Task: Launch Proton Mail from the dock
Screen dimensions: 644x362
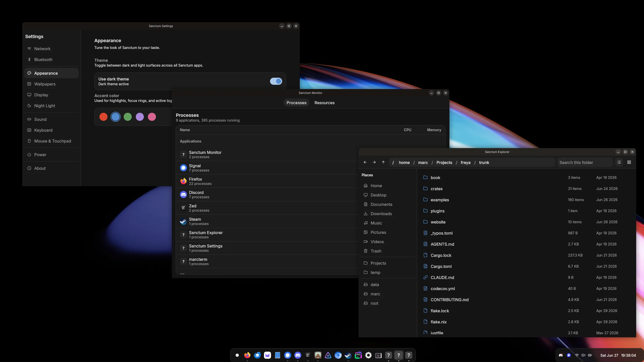Action: pos(267,355)
